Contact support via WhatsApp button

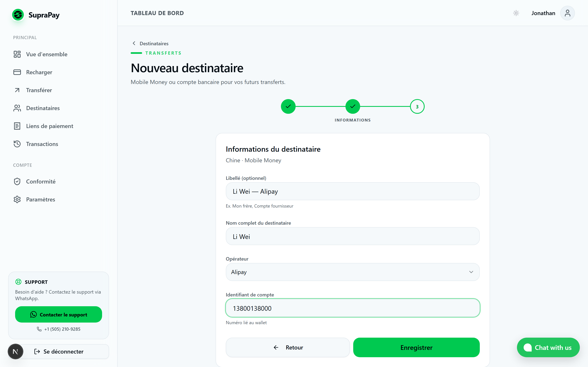pyautogui.click(x=59, y=314)
